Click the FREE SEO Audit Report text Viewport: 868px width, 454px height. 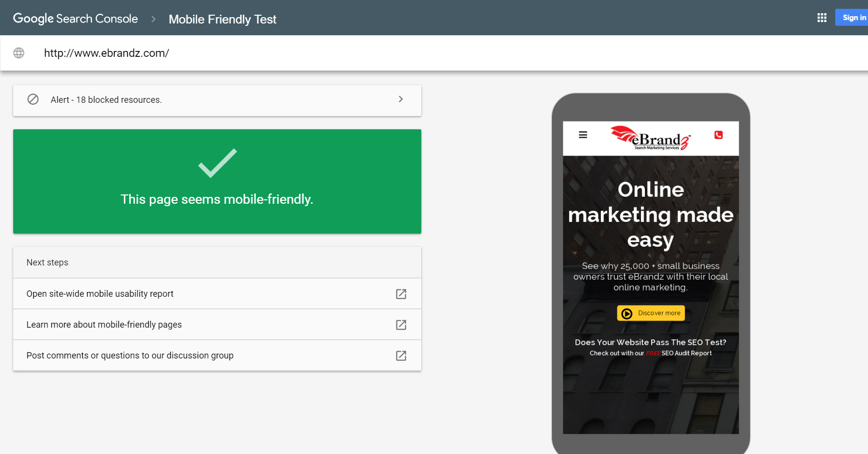(x=679, y=353)
